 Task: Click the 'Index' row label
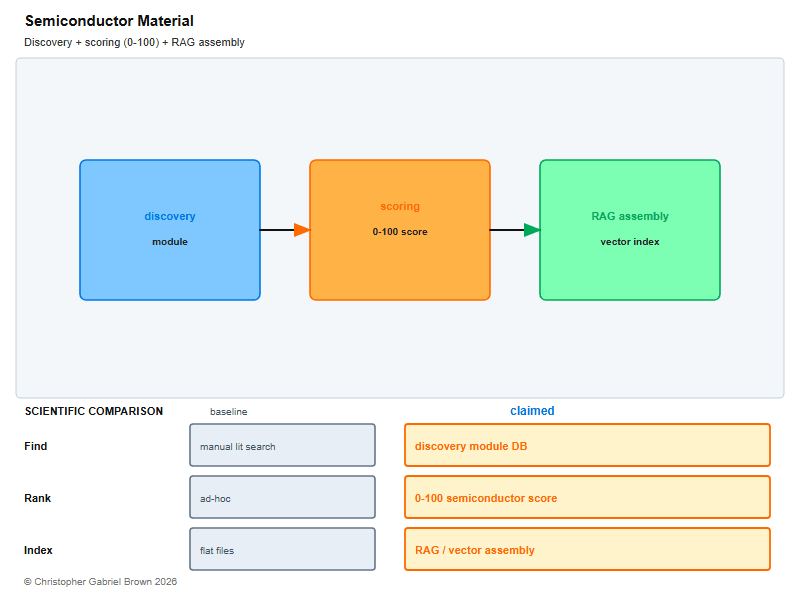click(38, 551)
